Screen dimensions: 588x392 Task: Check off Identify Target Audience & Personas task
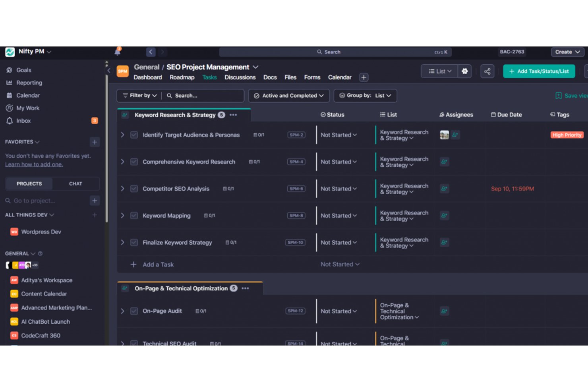tap(134, 135)
